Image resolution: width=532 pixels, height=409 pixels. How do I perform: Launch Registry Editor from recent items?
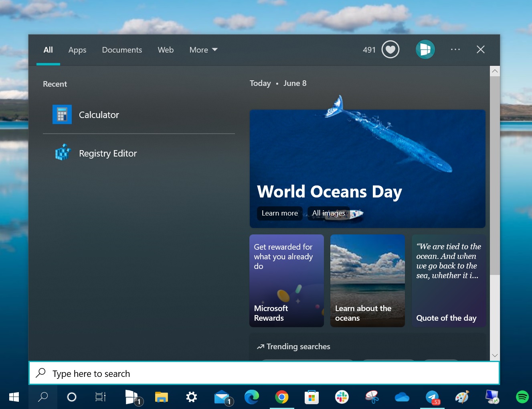pos(107,153)
